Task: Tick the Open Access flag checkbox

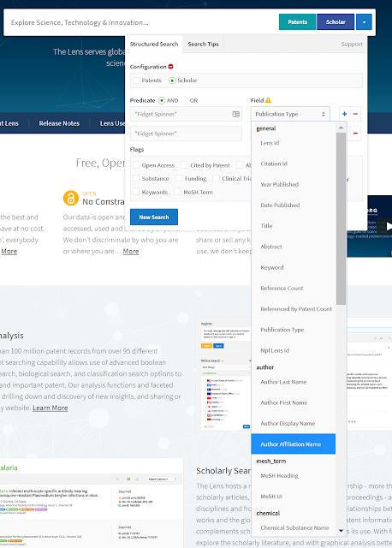Action: pos(136,165)
